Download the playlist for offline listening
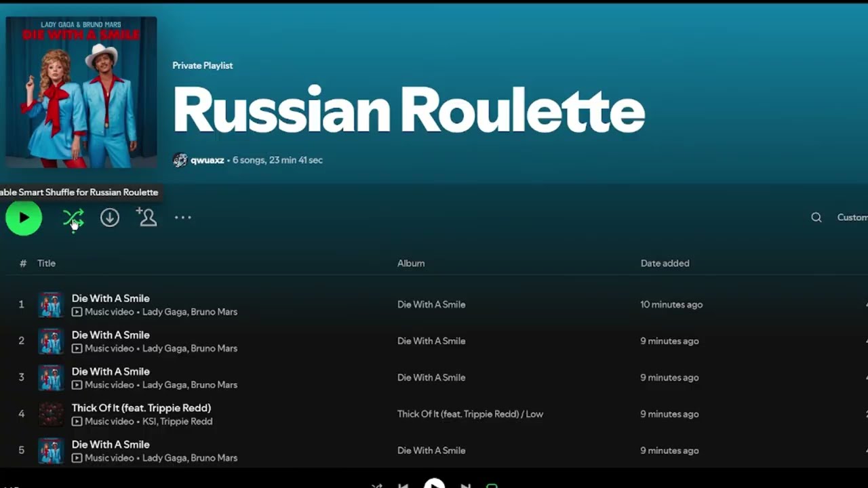 coord(110,218)
